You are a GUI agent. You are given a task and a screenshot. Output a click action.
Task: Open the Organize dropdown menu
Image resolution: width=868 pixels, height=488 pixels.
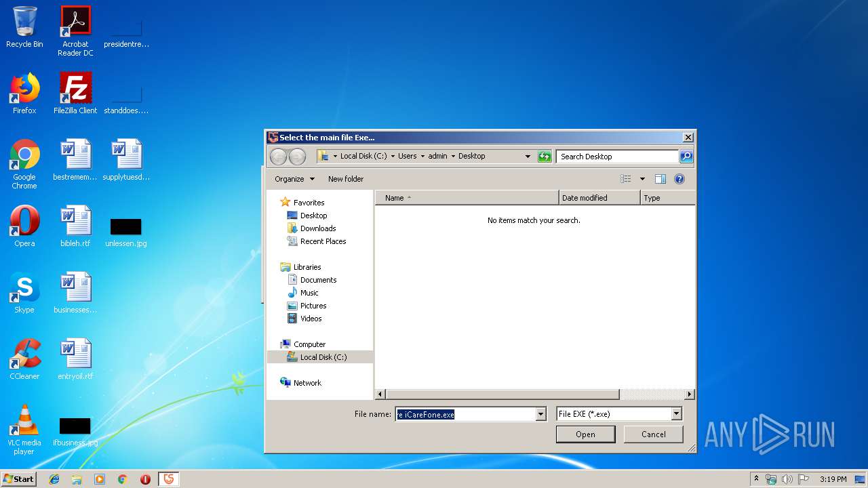click(294, 179)
